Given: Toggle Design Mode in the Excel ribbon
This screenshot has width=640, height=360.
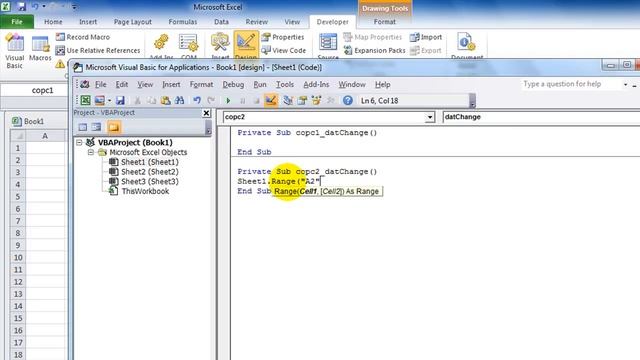Looking at the screenshot, I should (246, 45).
